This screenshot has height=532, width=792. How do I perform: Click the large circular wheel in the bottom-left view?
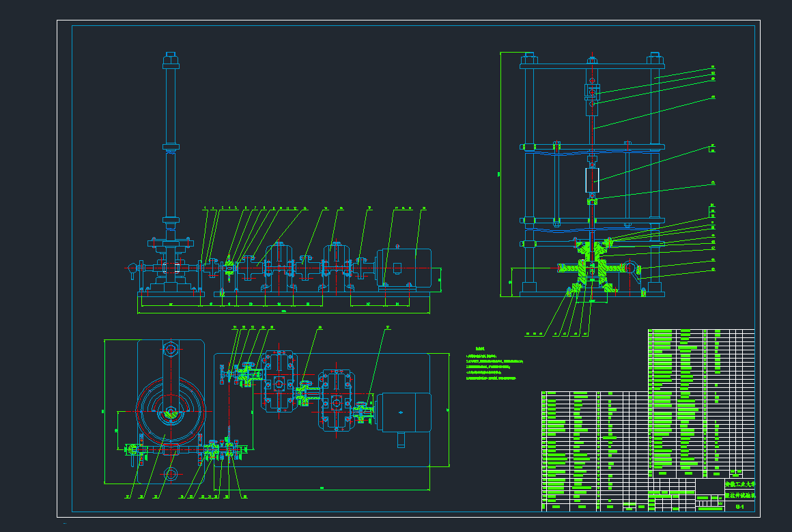171,412
